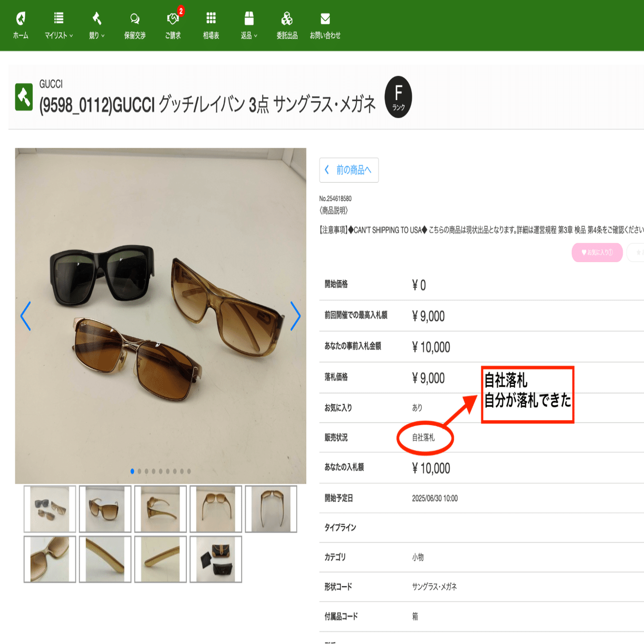The image size is (644, 644).
Task: Show the previous image with the left arrow
Action: pos(26,316)
